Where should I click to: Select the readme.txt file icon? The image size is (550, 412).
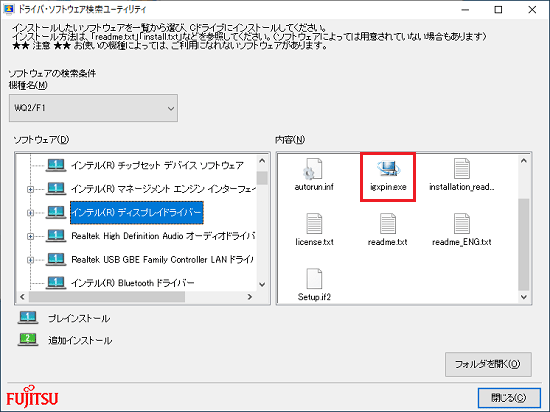point(388,224)
